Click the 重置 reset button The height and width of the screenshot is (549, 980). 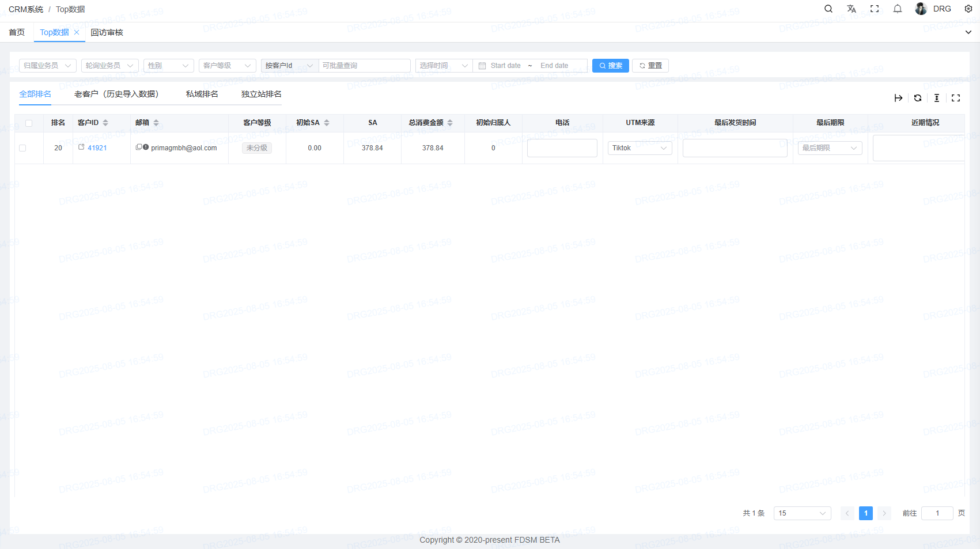tap(650, 66)
